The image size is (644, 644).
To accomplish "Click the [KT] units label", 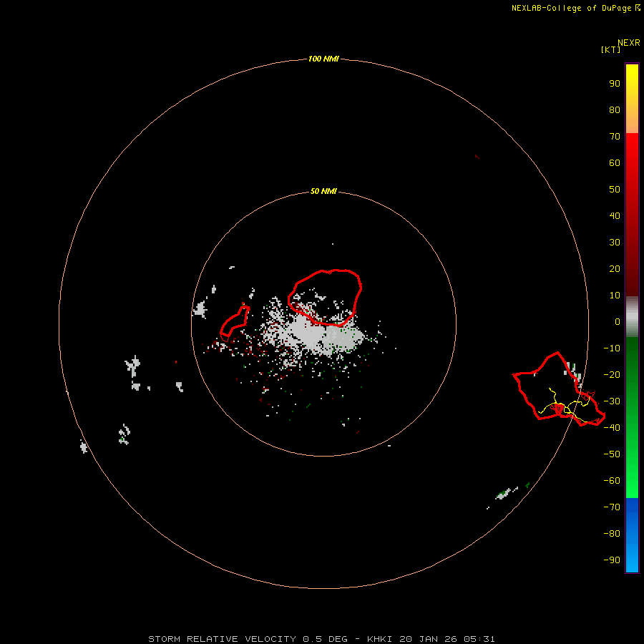I will pos(610,49).
